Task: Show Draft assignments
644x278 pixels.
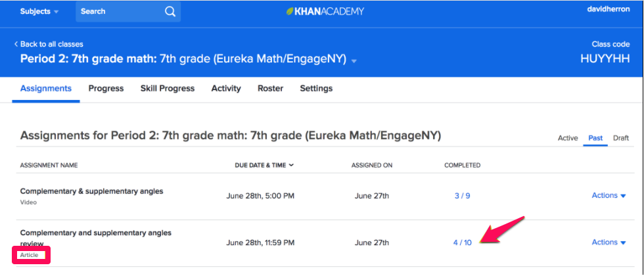Action: click(620, 138)
